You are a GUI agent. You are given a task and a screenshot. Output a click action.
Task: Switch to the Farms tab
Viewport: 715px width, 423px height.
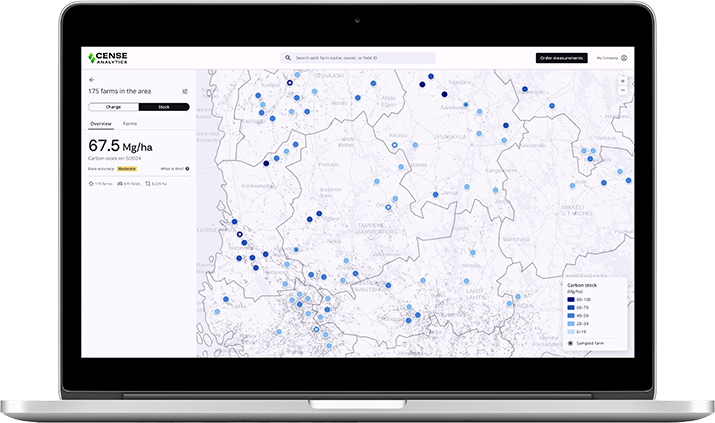pyautogui.click(x=130, y=123)
